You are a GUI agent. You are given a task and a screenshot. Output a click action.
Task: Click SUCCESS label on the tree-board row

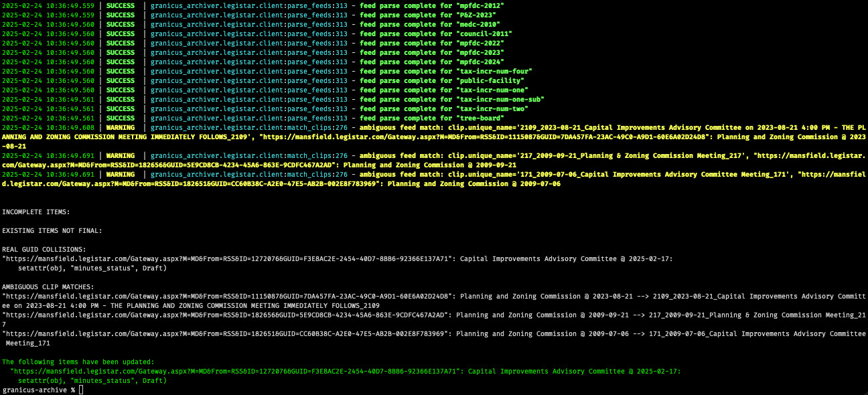121,117
